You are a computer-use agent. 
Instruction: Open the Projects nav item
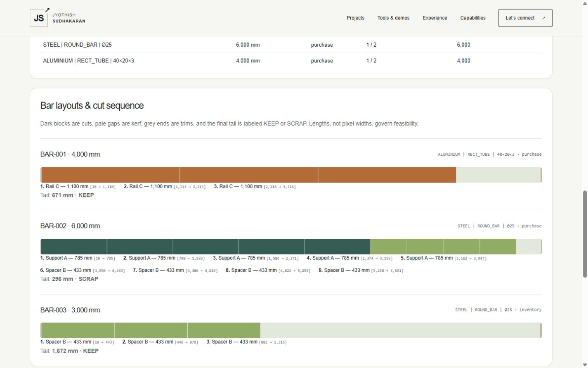point(355,18)
